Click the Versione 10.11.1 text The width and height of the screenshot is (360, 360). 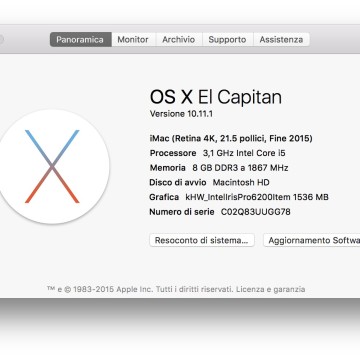click(x=181, y=114)
